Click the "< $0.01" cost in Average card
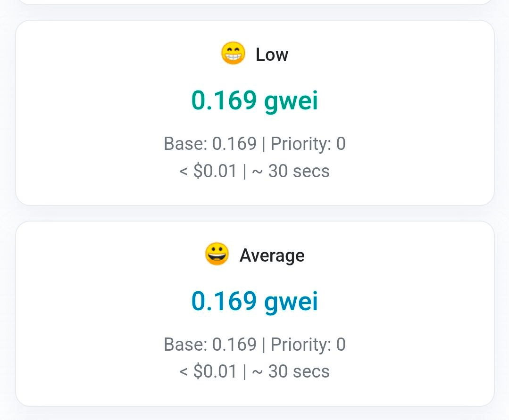Image resolution: width=509 pixels, height=420 pixels. point(208,371)
